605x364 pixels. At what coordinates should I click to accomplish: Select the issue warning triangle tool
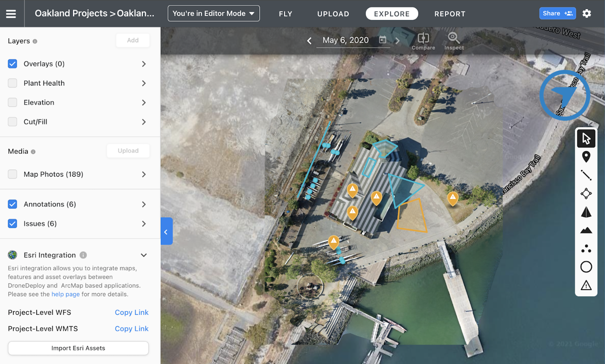pos(586,285)
